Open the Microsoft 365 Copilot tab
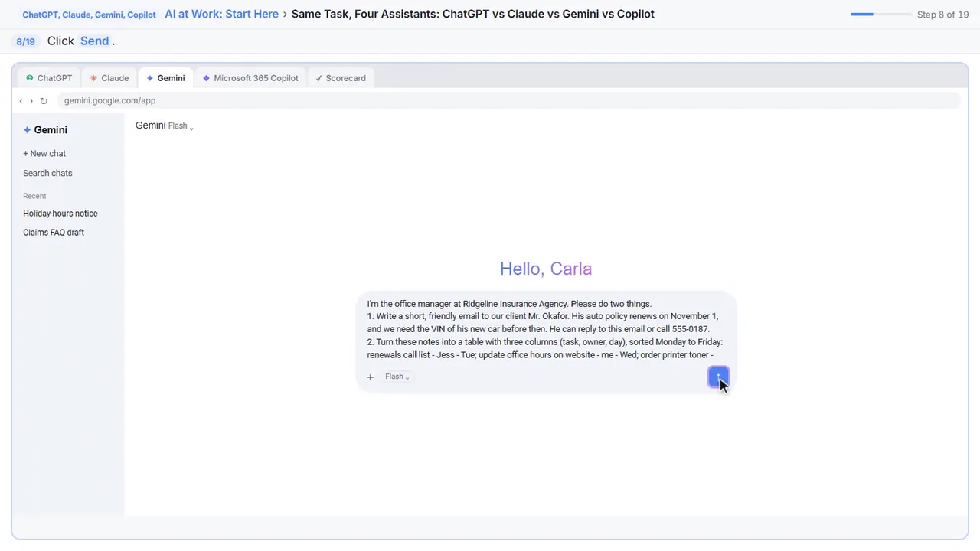 click(250, 78)
